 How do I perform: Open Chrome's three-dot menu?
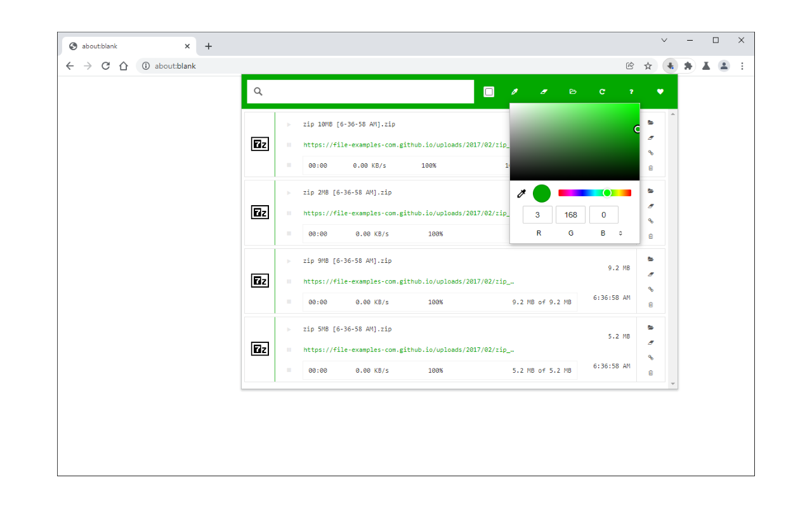[x=742, y=65]
